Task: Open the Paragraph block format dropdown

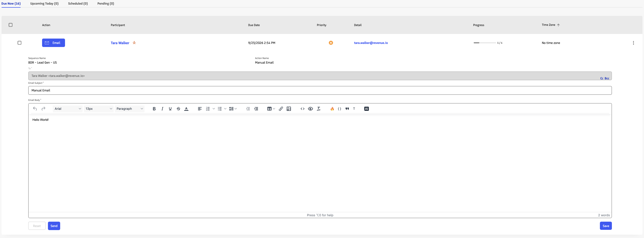Action: [x=130, y=109]
